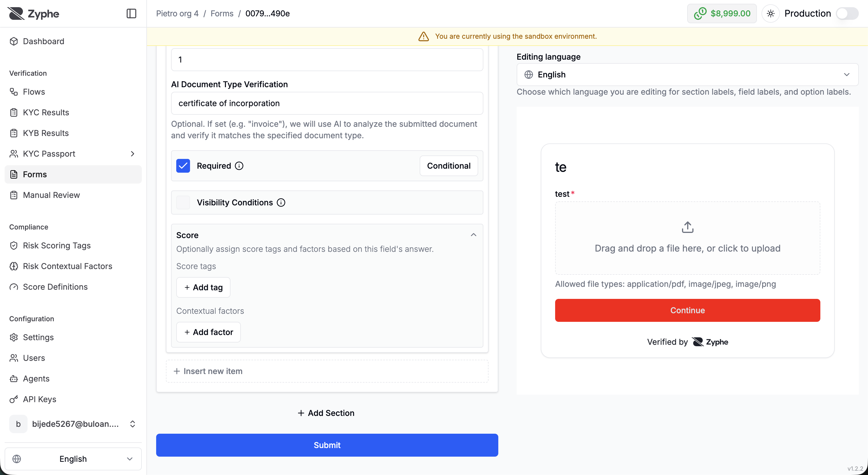The width and height of the screenshot is (868, 475).
Task: Open KYC Results page
Action: (73, 112)
